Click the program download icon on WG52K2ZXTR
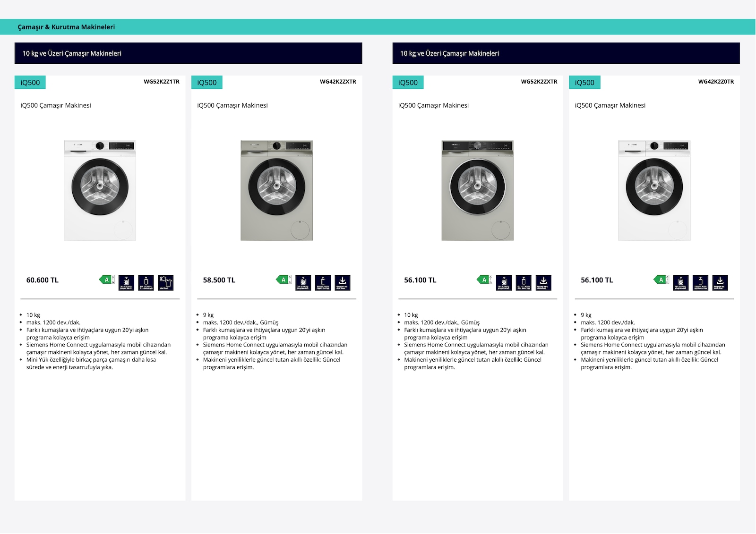This screenshot has height=534, width=756. pyautogui.click(x=543, y=283)
